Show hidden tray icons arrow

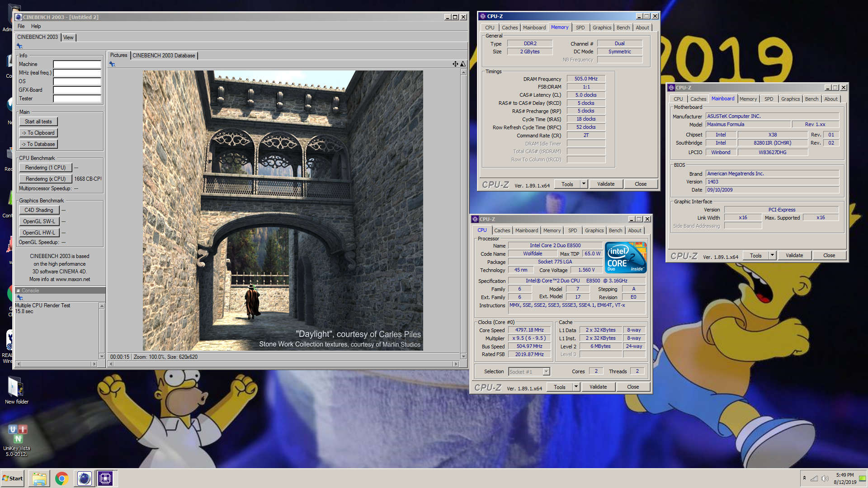(804, 478)
